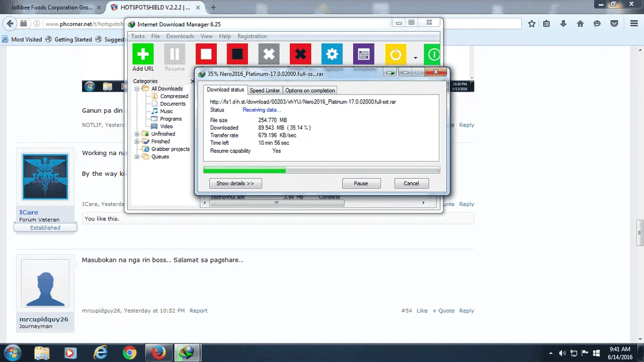Image resolution: width=644 pixels, height=362 pixels.
Task: Click the Pocket icon in Firefox toolbar
Action: click(x=614, y=24)
